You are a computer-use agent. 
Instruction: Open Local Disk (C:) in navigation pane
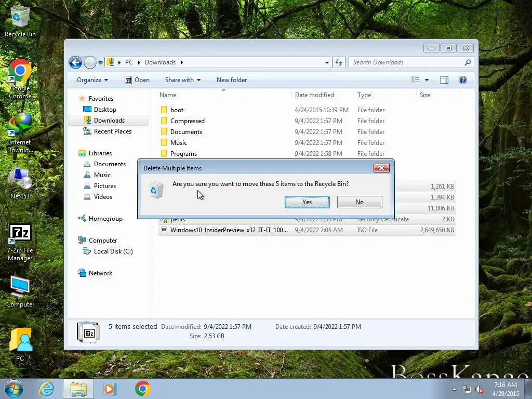pos(108,251)
